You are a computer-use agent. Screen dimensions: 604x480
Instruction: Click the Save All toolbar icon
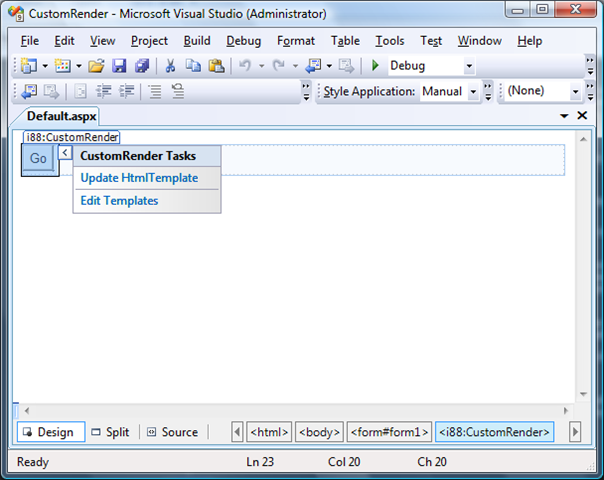(142, 66)
